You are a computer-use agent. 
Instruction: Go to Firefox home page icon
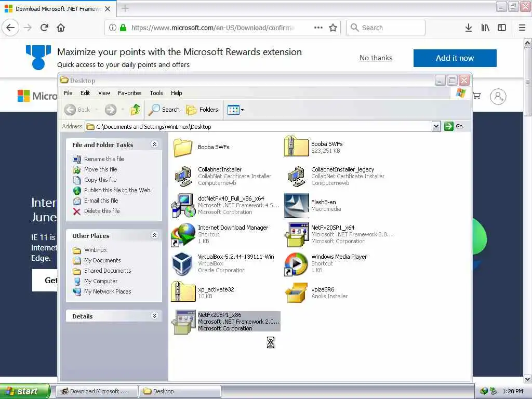click(x=61, y=28)
